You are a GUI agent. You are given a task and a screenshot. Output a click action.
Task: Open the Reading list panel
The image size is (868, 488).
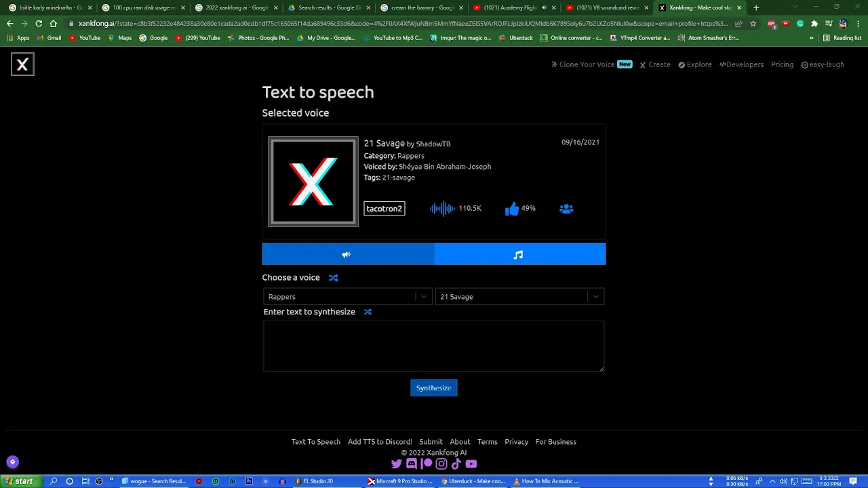pyautogui.click(x=842, y=38)
